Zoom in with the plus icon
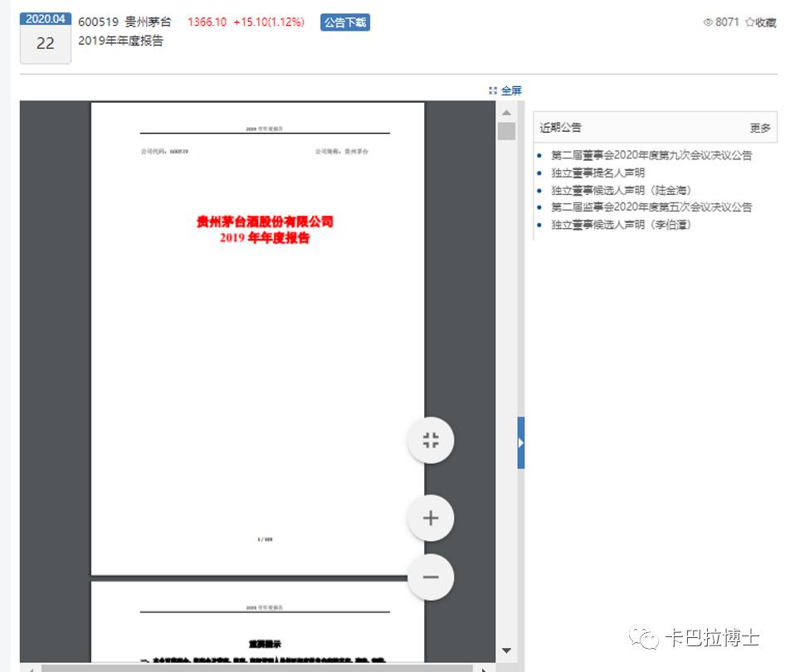Image resolution: width=785 pixels, height=672 pixels. [430, 518]
